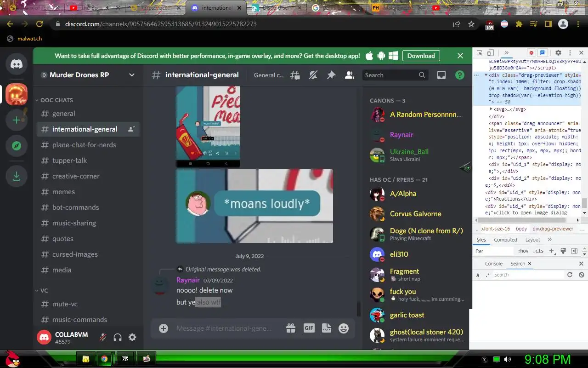The width and height of the screenshot is (588, 368).
Task: Toggle the .cls element classes button
Action: click(x=539, y=251)
